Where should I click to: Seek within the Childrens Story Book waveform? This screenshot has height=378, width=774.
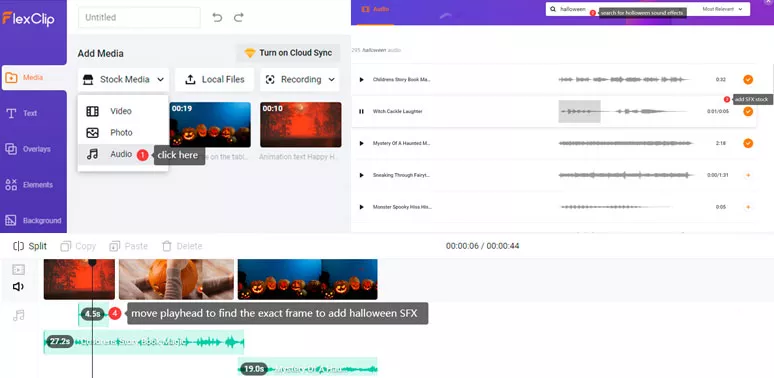(x=624, y=79)
